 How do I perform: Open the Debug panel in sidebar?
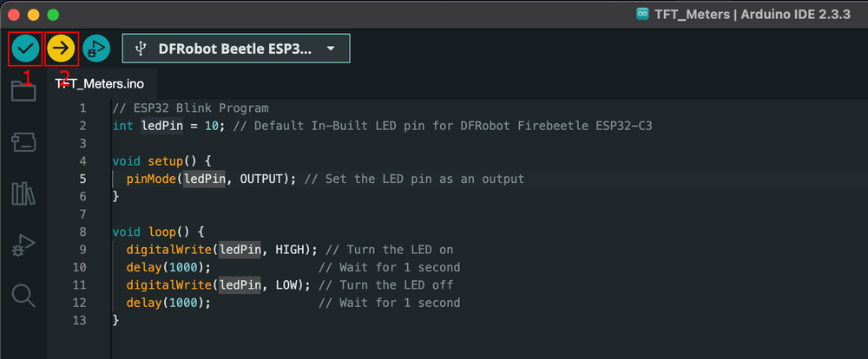(23, 245)
